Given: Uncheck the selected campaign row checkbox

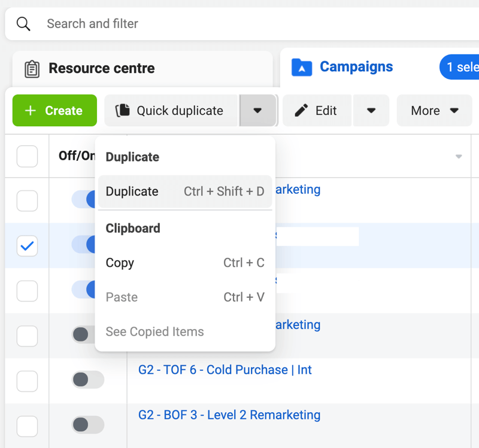Looking at the screenshot, I should [27, 246].
